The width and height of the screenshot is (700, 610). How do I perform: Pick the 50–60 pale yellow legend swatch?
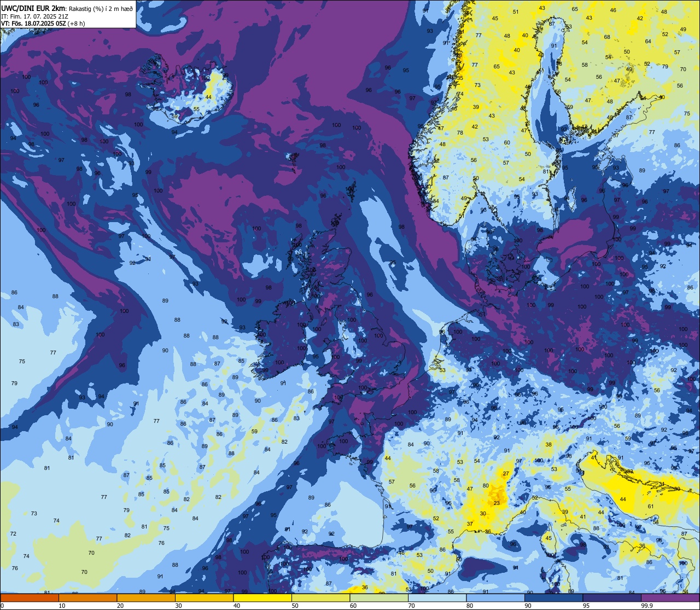point(320,597)
